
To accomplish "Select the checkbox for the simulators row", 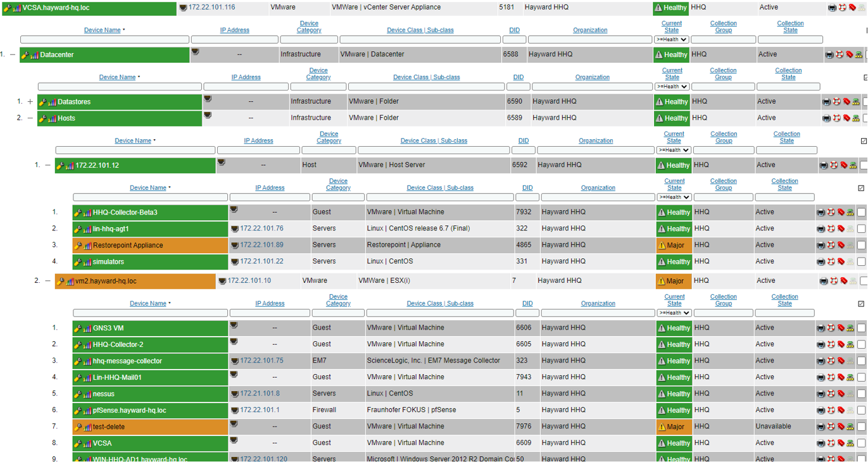I will [x=861, y=262].
